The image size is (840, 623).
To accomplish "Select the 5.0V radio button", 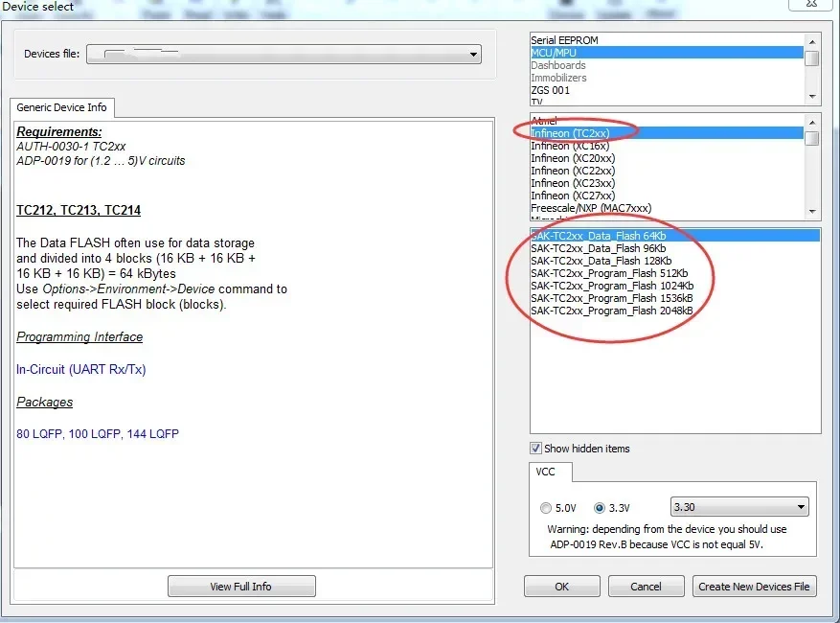I will [x=546, y=508].
